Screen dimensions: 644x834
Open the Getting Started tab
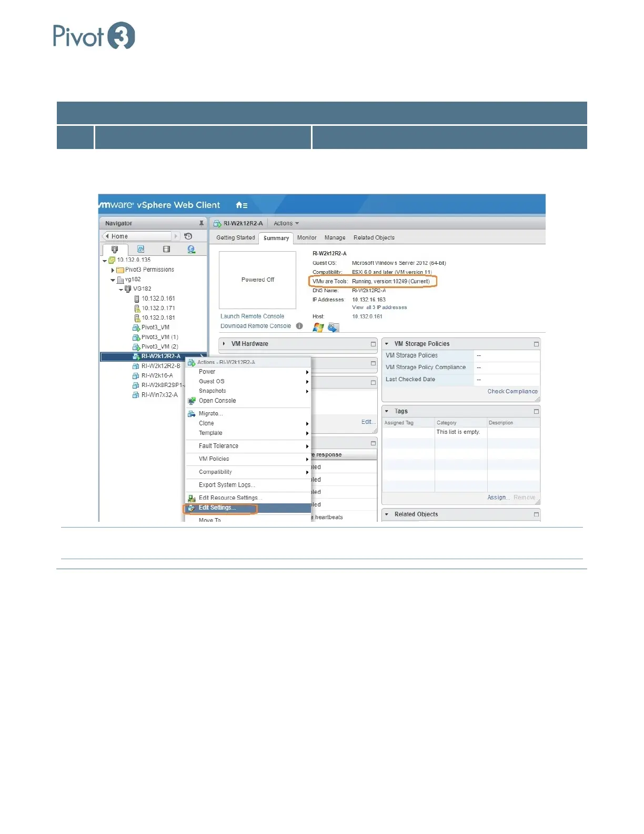pos(235,238)
